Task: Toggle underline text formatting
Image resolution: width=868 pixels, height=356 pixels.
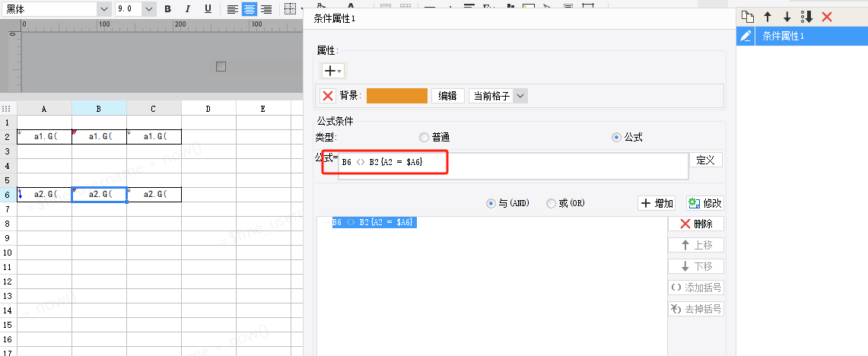Action: pyautogui.click(x=208, y=9)
